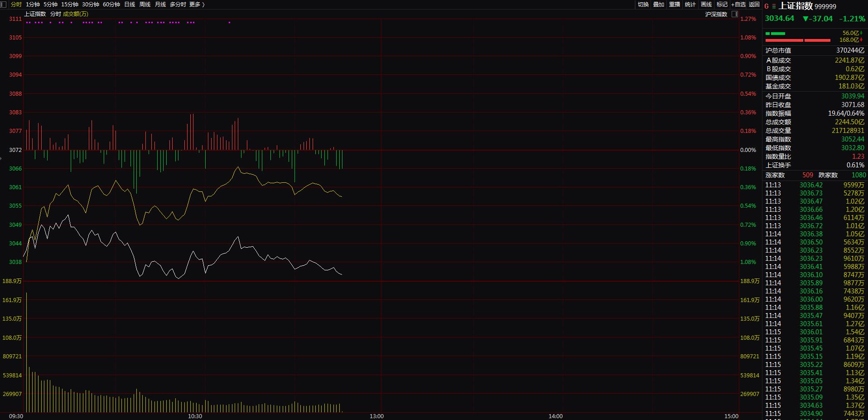Click the 成交额(万) indicator label
This screenshot has width=868, height=420.
click(x=76, y=14)
